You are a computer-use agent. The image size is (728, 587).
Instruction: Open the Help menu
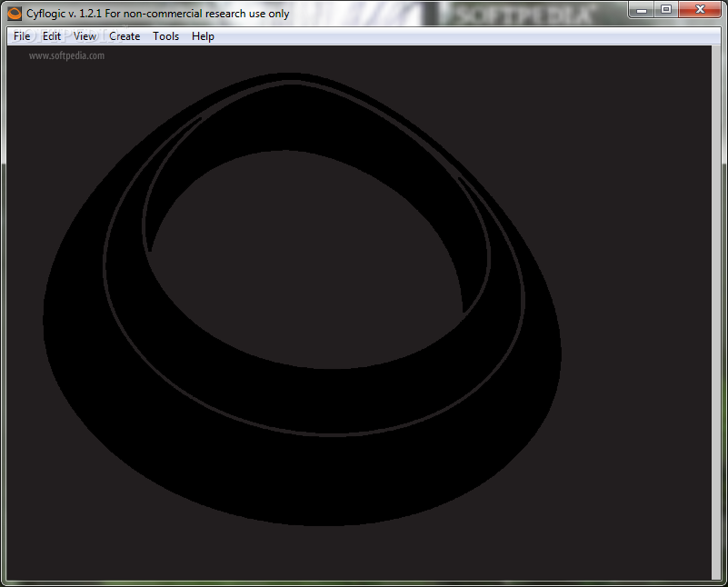click(x=203, y=36)
